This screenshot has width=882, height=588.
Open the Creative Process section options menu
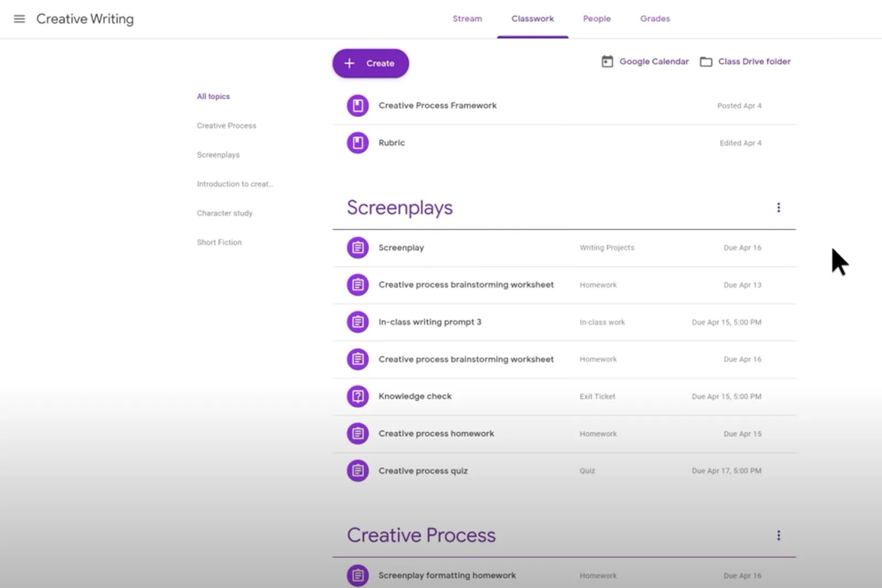778,535
